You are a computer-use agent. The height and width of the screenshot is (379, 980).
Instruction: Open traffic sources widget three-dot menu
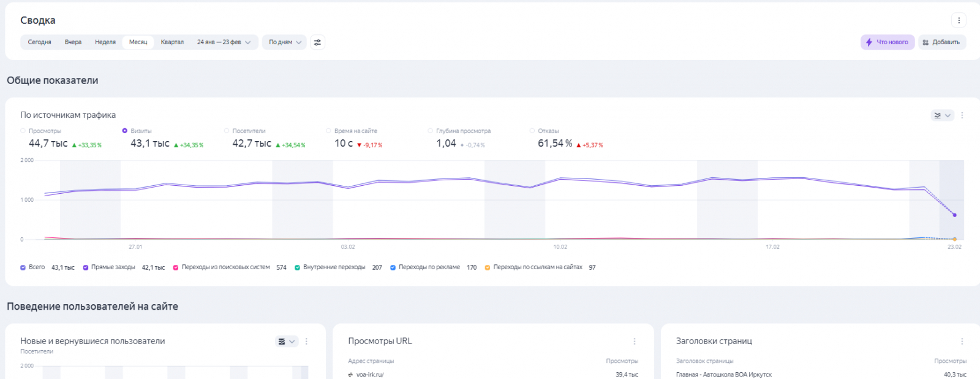[x=962, y=115]
